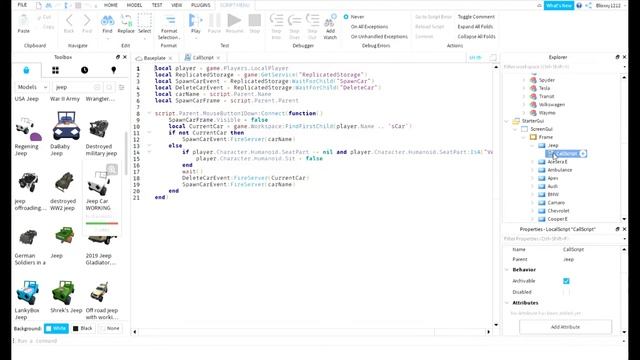Viewport: 640px width, 360px height.
Task: Select the On Unhandled Exceptions option
Action: point(379,36)
